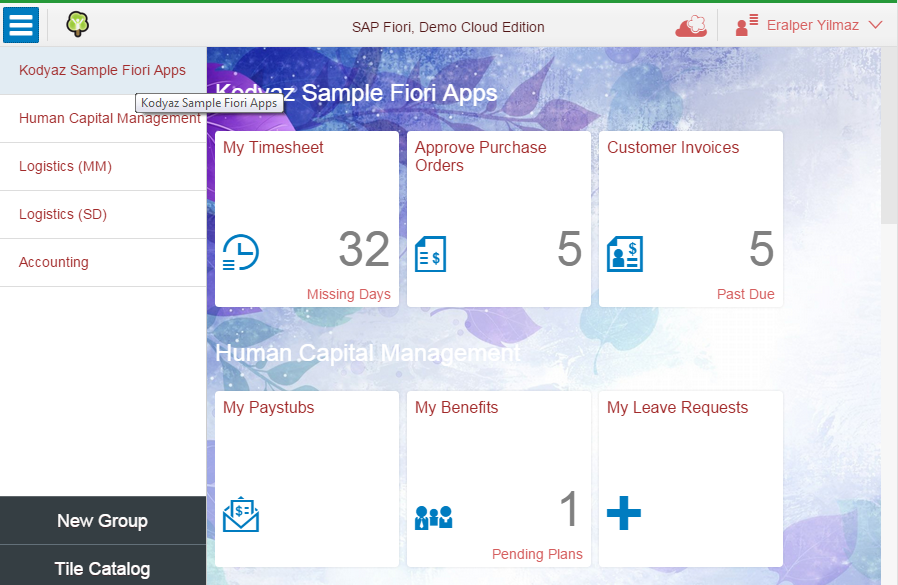The width and height of the screenshot is (898, 585).
Task: Open the My Timesheet tile title
Action: point(273,148)
